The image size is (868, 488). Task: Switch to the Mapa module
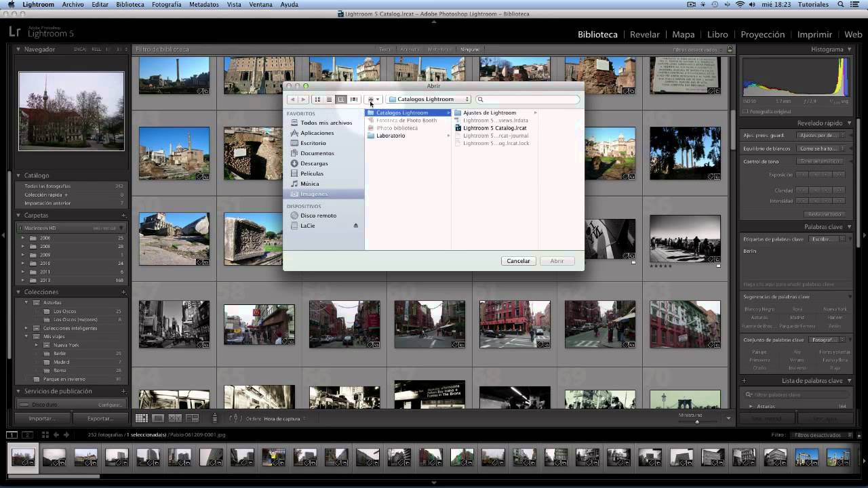coord(684,35)
